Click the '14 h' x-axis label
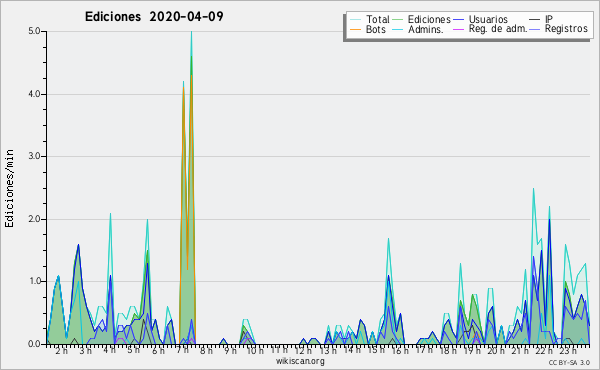 [352, 350]
